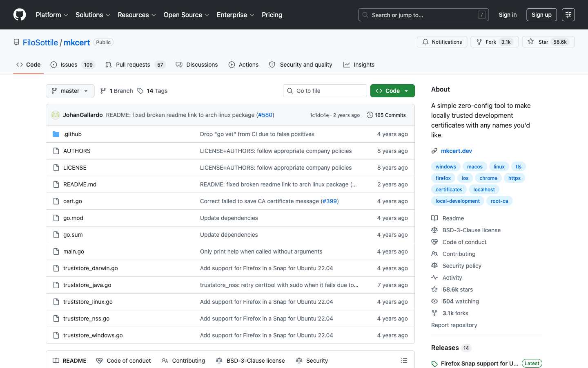This screenshot has width=588, height=368.
Task: Open the green Code dropdown
Action: tap(392, 91)
